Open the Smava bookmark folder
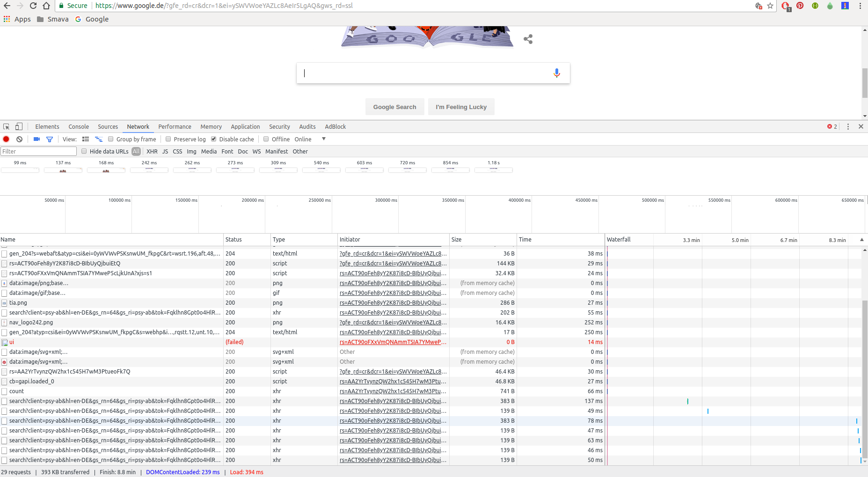Image resolution: width=868 pixels, height=477 pixels. pyautogui.click(x=52, y=19)
